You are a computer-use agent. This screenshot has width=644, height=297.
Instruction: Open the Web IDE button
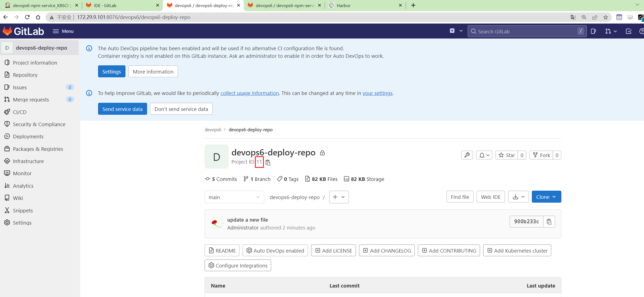491,197
